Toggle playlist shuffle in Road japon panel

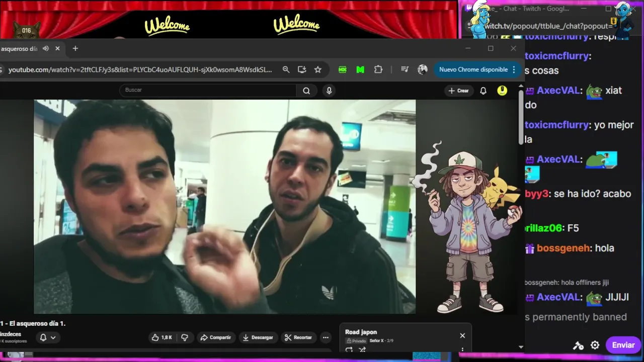[362, 349]
